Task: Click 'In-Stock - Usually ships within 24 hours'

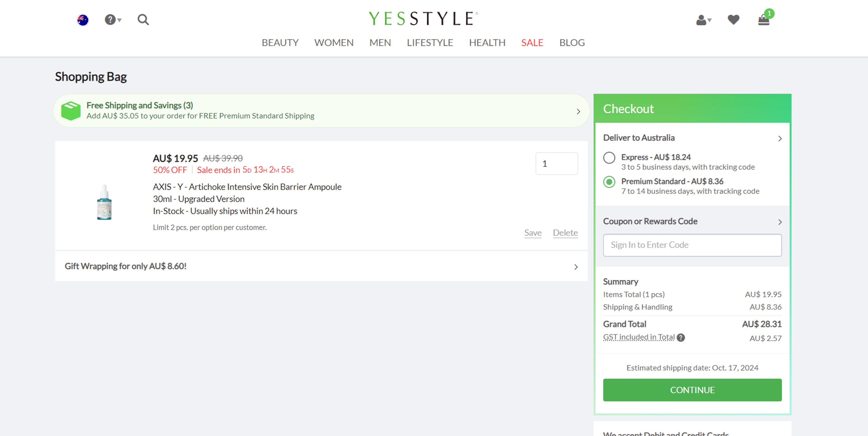Action: [x=225, y=211]
